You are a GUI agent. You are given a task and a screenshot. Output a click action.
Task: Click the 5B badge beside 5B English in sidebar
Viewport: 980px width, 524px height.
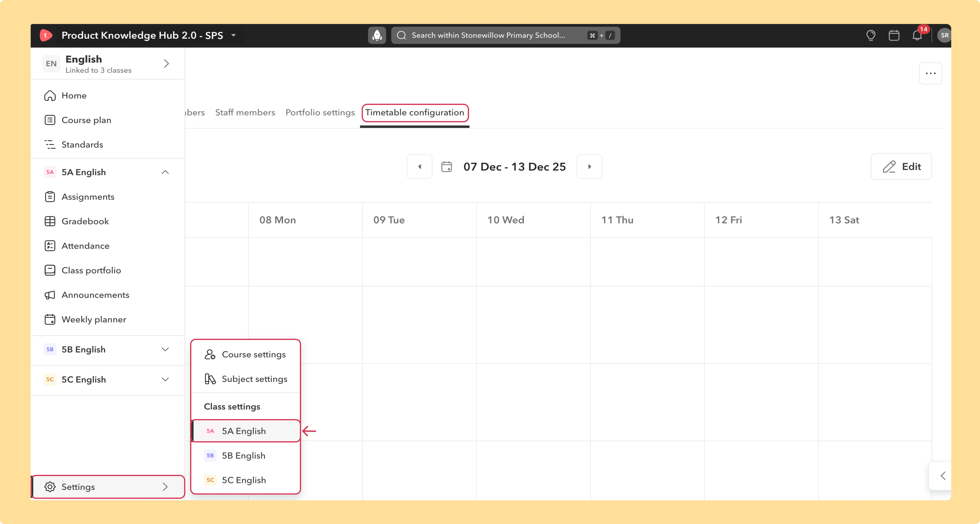click(50, 350)
